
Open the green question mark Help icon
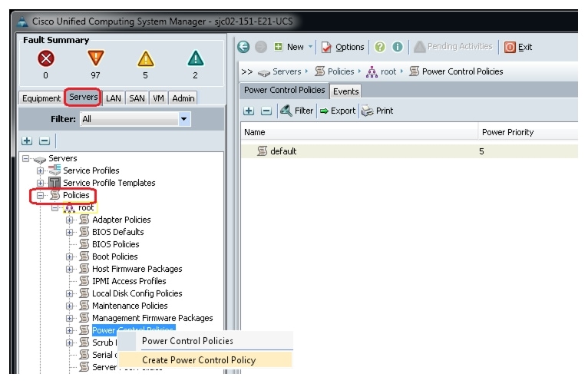380,47
